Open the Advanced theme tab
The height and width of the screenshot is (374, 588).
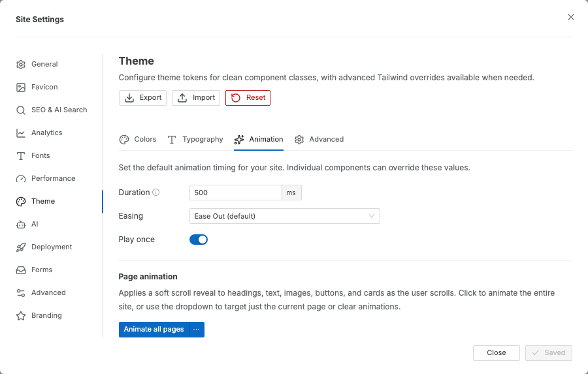click(x=319, y=140)
